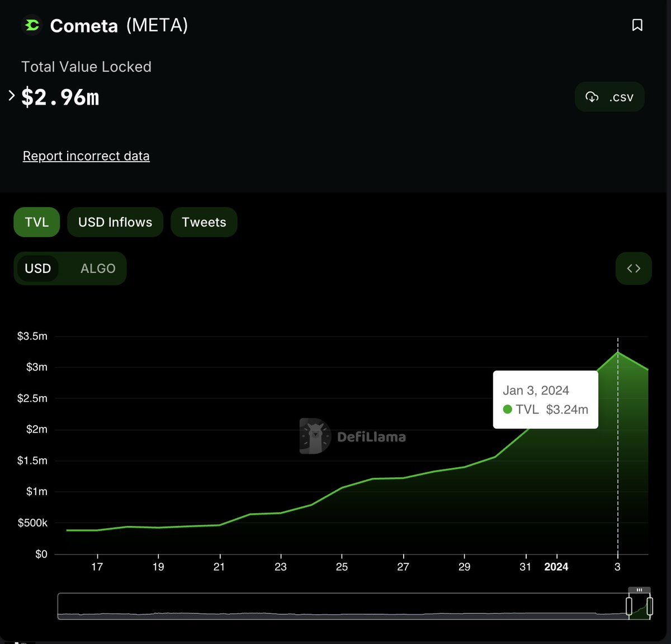Click the Cometa protocol logo icon
The image size is (671, 644).
(32, 25)
